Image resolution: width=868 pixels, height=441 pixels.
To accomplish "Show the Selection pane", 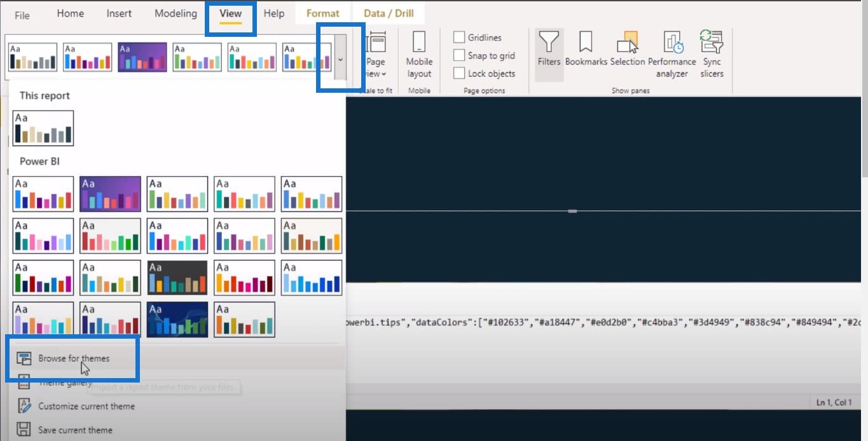I will [x=628, y=49].
